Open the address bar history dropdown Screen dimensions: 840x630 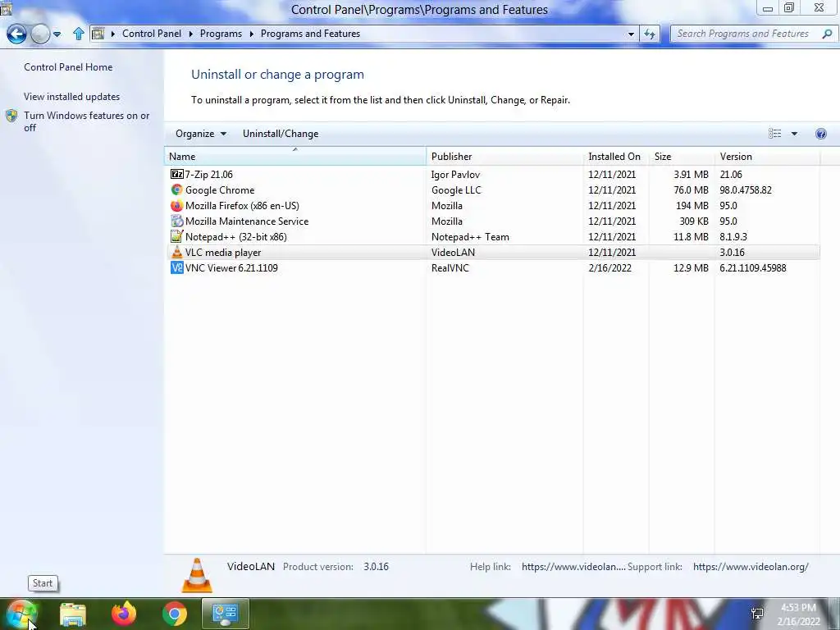pos(631,34)
